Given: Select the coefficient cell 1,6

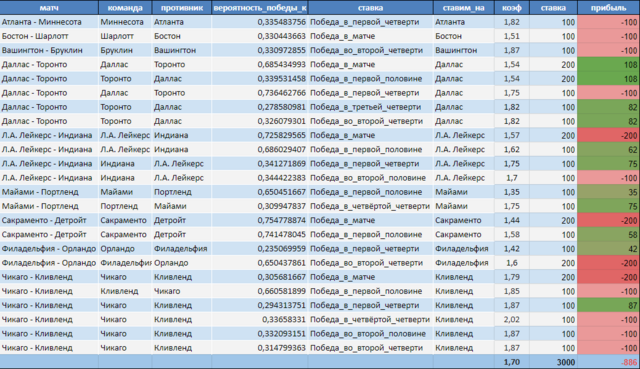Looking at the screenshot, I should click(x=512, y=262).
